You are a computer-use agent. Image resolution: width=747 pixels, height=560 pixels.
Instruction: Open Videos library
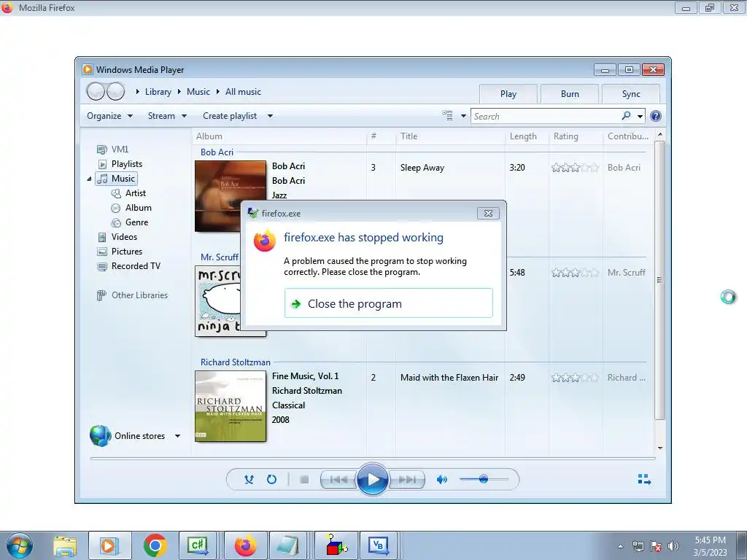click(x=117, y=237)
